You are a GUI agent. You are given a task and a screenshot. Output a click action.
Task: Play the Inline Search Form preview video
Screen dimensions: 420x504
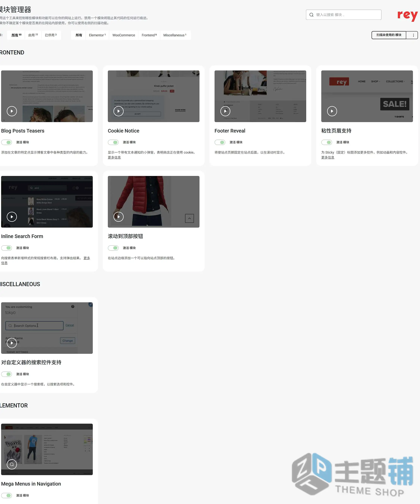[12, 217]
